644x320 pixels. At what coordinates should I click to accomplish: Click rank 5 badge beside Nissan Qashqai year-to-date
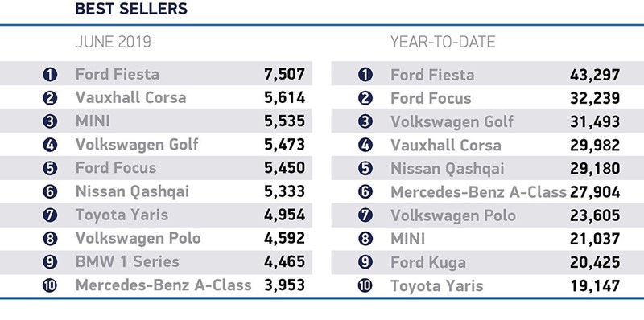point(365,169)
